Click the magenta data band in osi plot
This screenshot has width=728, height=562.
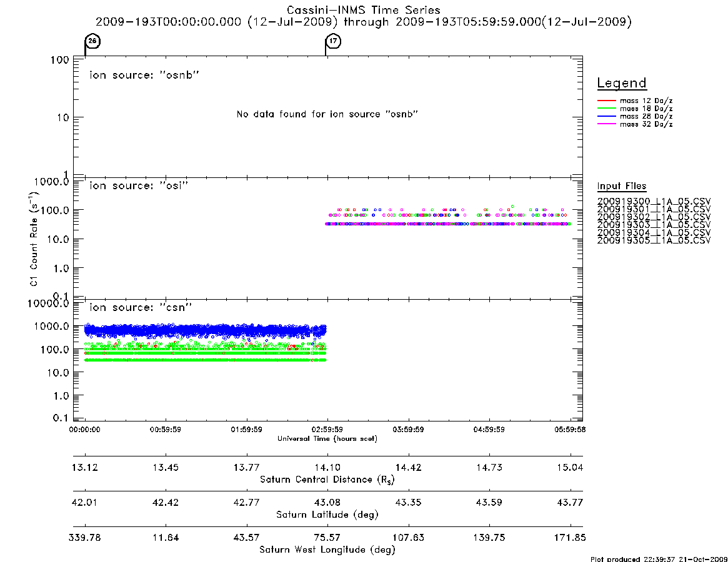point(448,224)
